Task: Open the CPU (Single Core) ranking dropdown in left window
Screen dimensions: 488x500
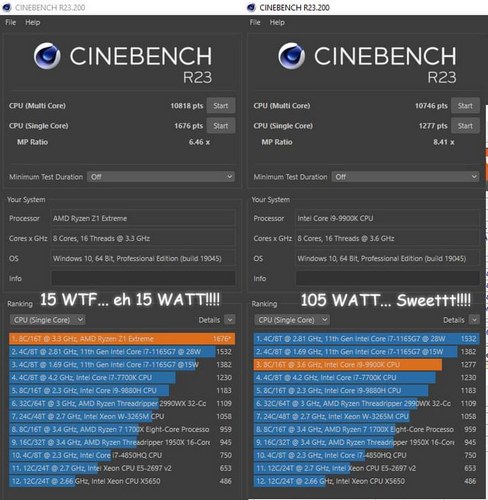Action: (x=47, y=320)
